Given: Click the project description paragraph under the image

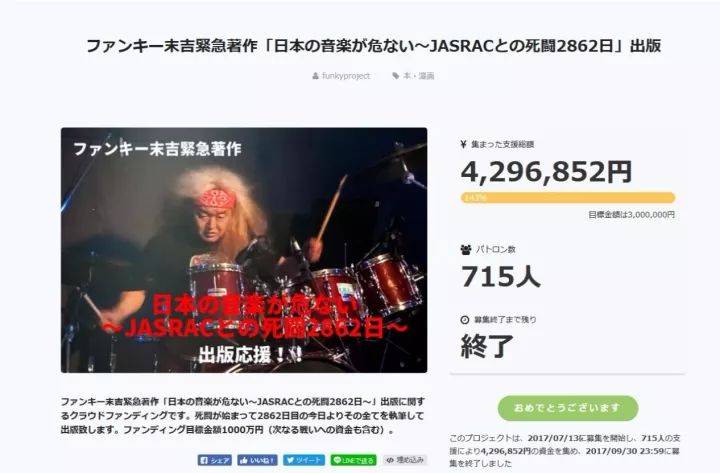Looking at the screenshot, I should tap(243, 416).
